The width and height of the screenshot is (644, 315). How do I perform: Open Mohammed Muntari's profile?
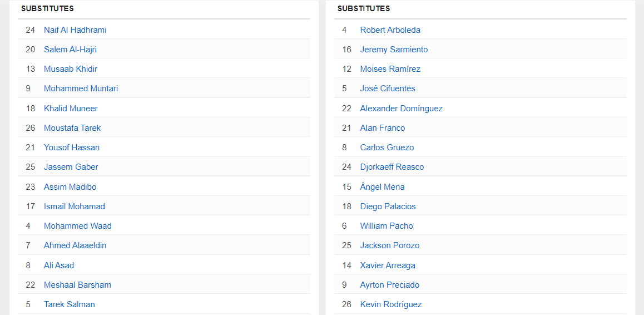(81, 88)
